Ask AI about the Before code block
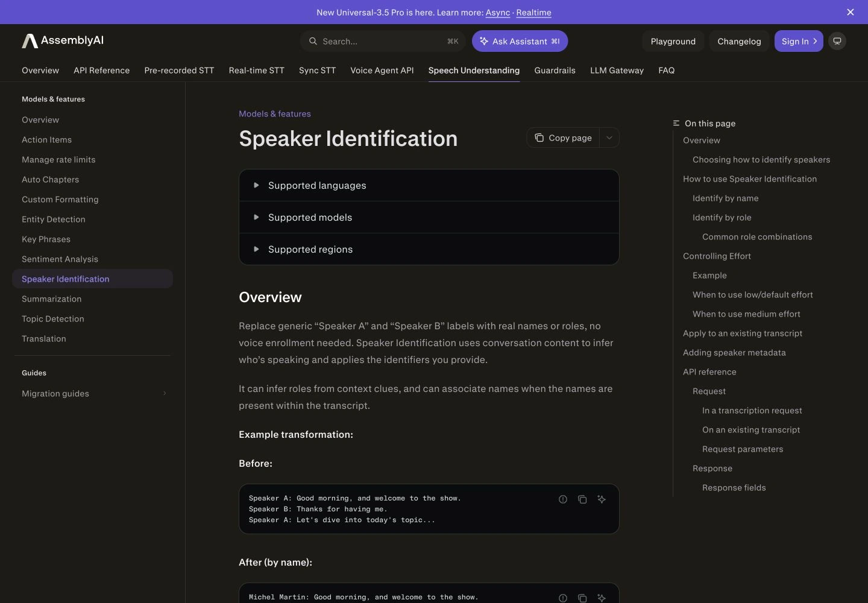868x603 pixels. [602, 499]
